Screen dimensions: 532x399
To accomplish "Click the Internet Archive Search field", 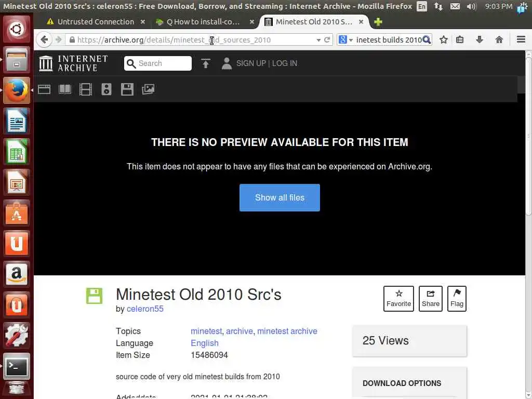I will coord(158,63).
